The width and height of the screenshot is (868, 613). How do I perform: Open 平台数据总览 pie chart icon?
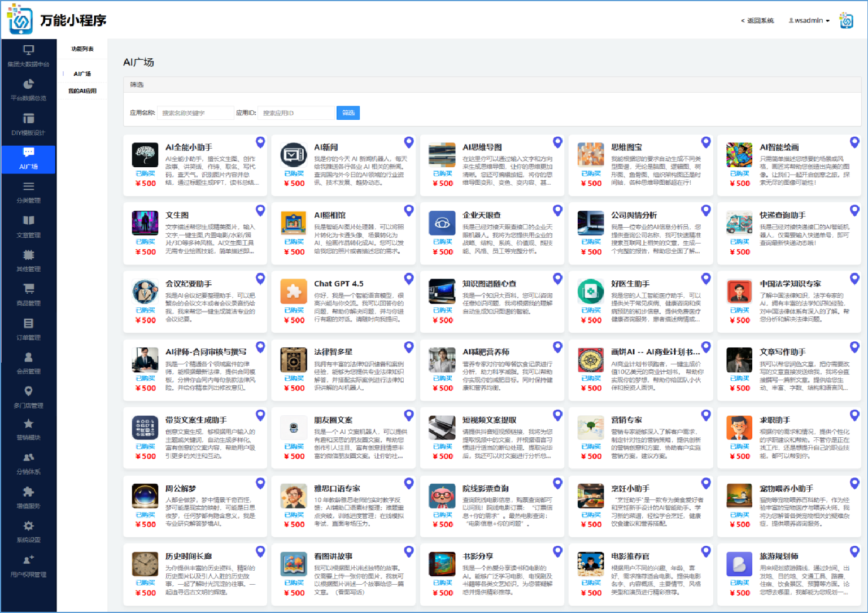coord(28,84)
